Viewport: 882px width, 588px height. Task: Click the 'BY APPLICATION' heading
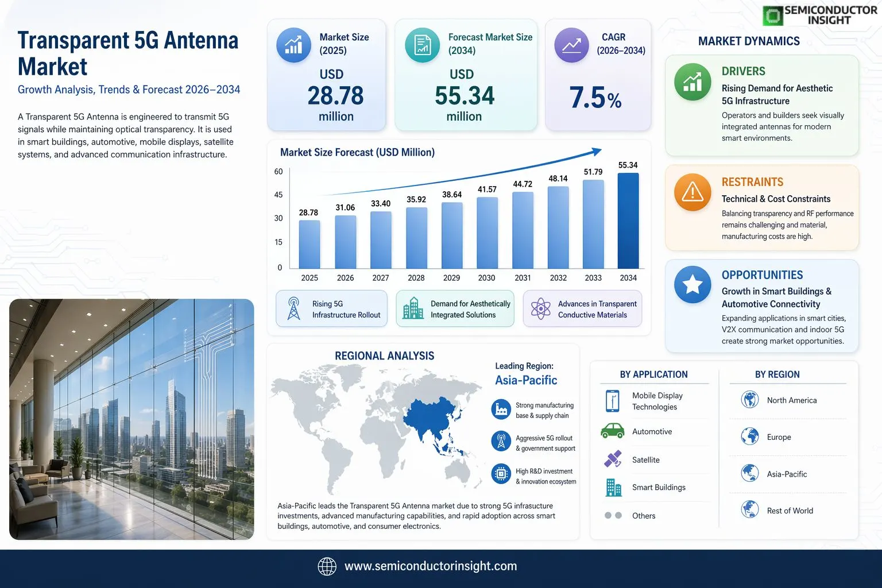pos(653,374)
